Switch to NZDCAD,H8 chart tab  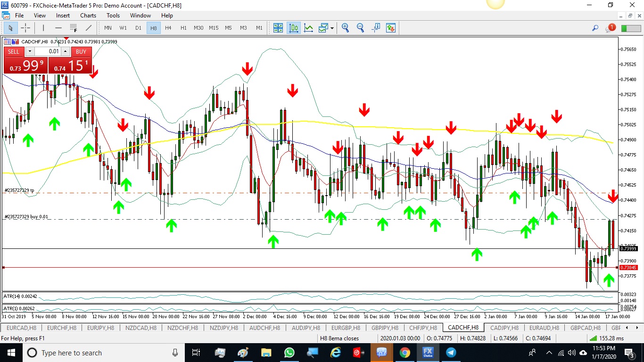point(141,328)
